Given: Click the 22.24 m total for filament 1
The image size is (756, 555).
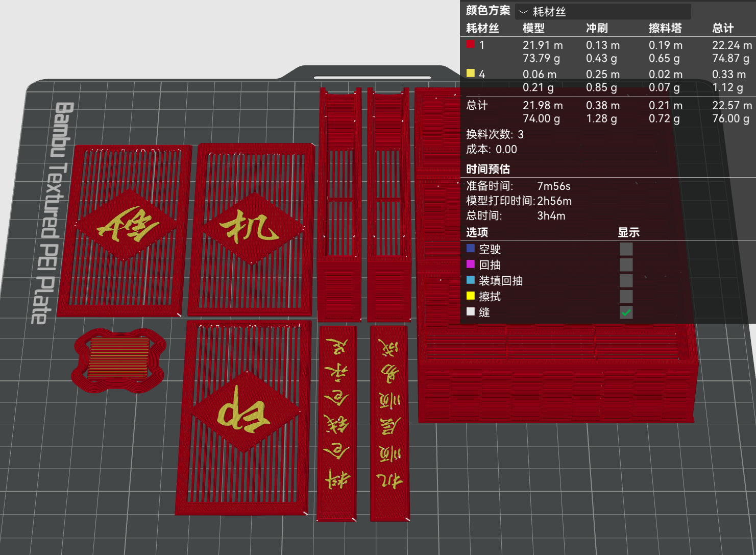Looking at the screenshot, I should 732,45.
